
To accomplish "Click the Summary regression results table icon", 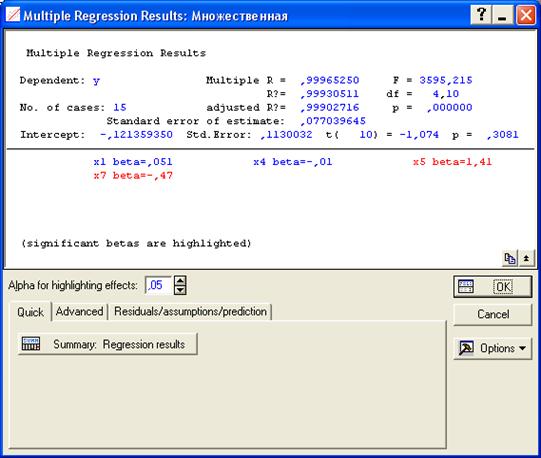I will [x=31, y=344].
